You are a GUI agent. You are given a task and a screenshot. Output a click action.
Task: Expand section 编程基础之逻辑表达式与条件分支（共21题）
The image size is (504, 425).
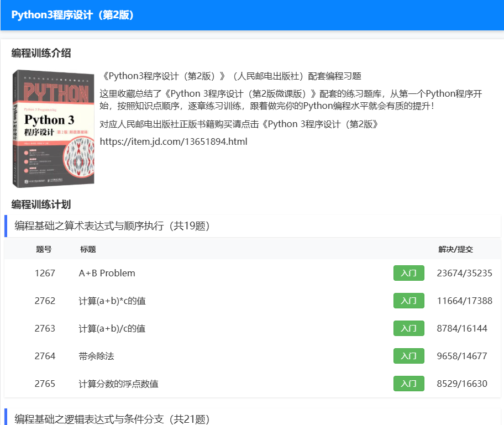tap(253, 417)
